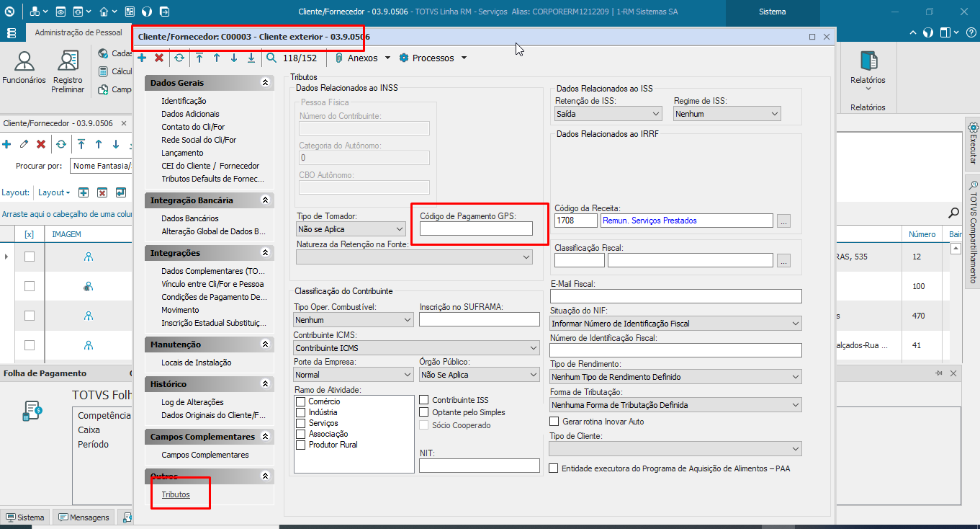Image resolution: width=980 pixels, height=529 pixels.
Task: Click the magnifier search icon beside 118/152
Action: 271,58
